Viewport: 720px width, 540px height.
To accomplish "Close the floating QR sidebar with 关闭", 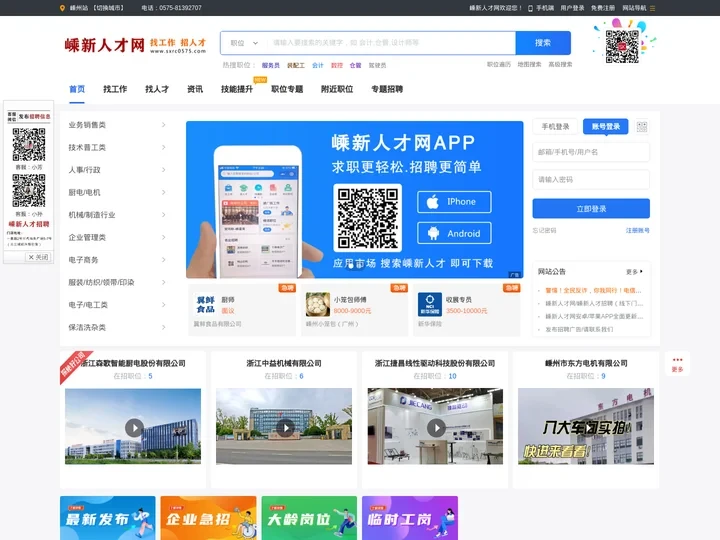I will tap(38, 257).
